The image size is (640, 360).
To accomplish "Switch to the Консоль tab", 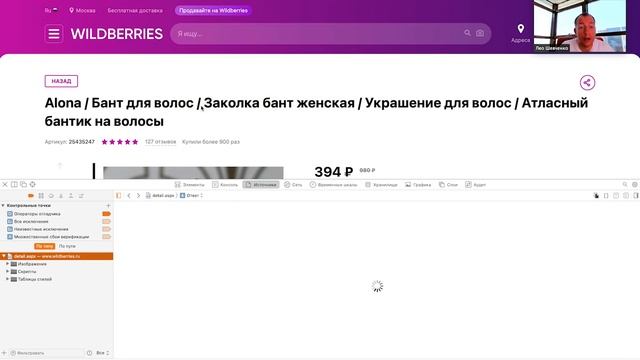I will pos(224,184).
